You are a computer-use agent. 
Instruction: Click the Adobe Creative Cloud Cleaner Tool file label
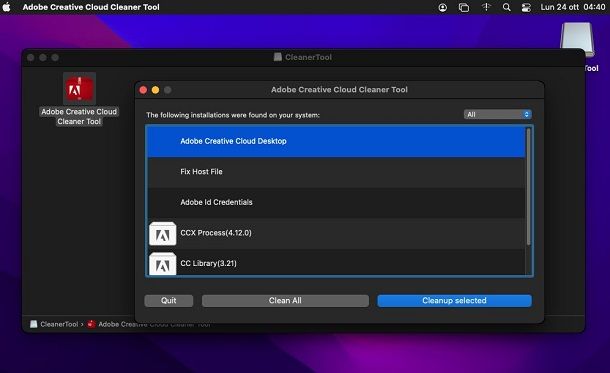[79, 116]
